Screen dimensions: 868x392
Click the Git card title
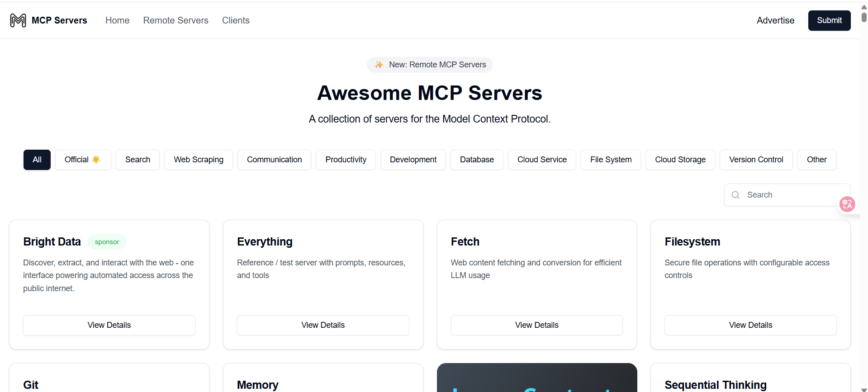(31, 385)
